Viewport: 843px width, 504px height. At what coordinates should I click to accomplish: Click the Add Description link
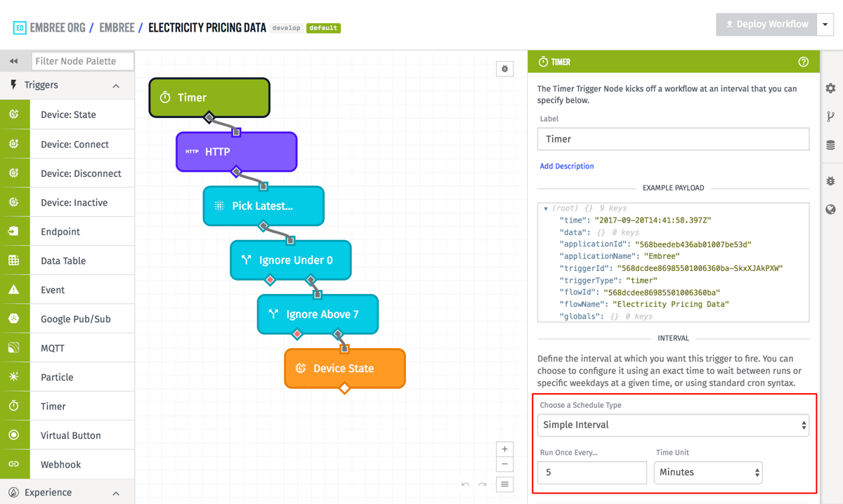coord(566,166)
